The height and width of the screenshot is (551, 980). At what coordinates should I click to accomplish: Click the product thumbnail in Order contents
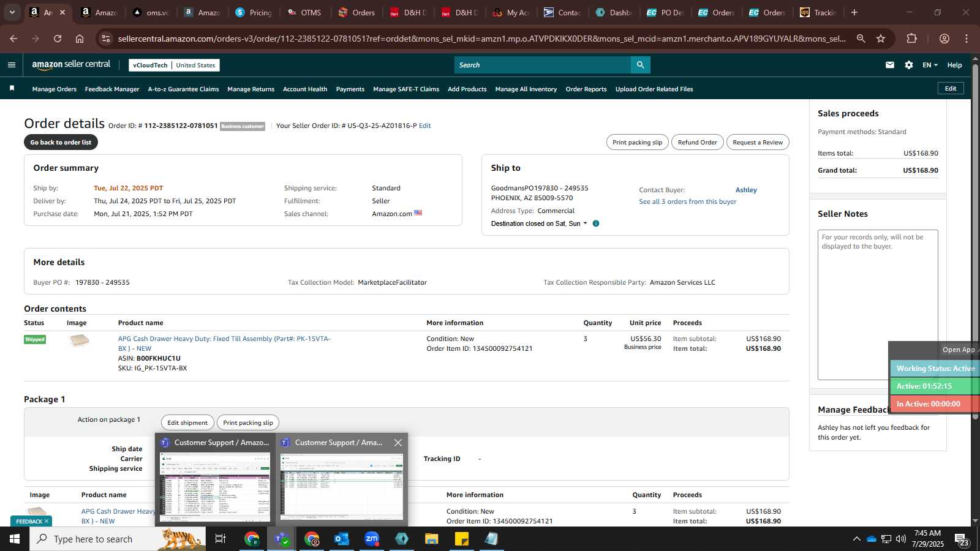(x=79, y=340)
